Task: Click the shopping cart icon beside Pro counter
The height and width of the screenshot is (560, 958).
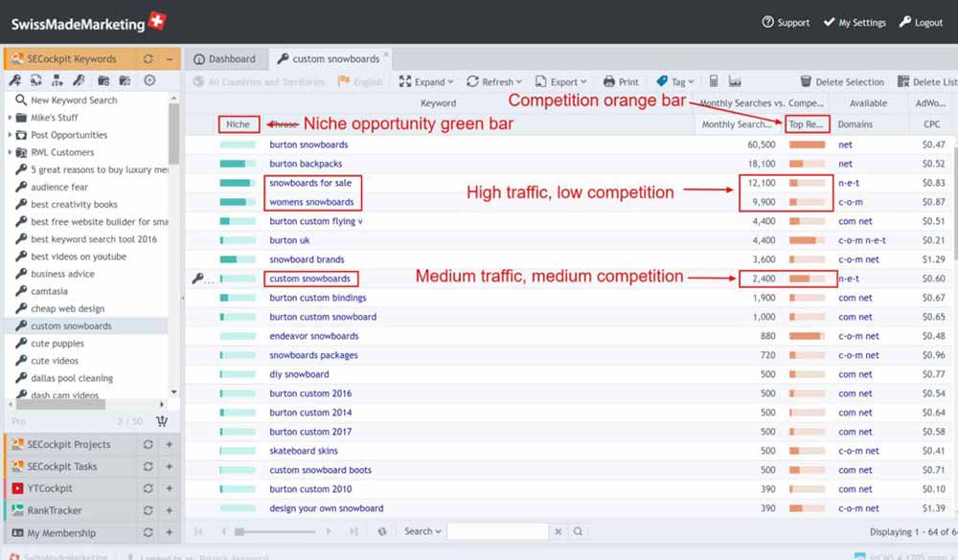Action: point(161,421)
